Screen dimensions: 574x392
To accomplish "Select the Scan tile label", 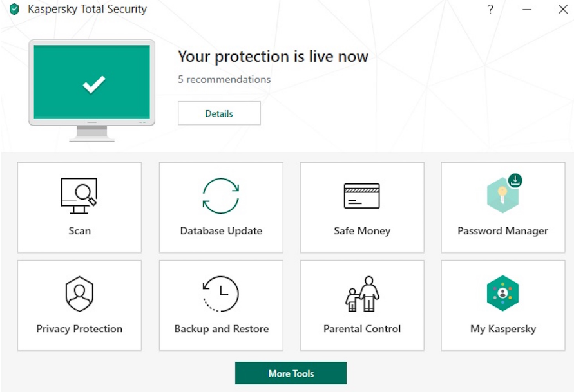I will pyautogui.click(x=79, y=230).
